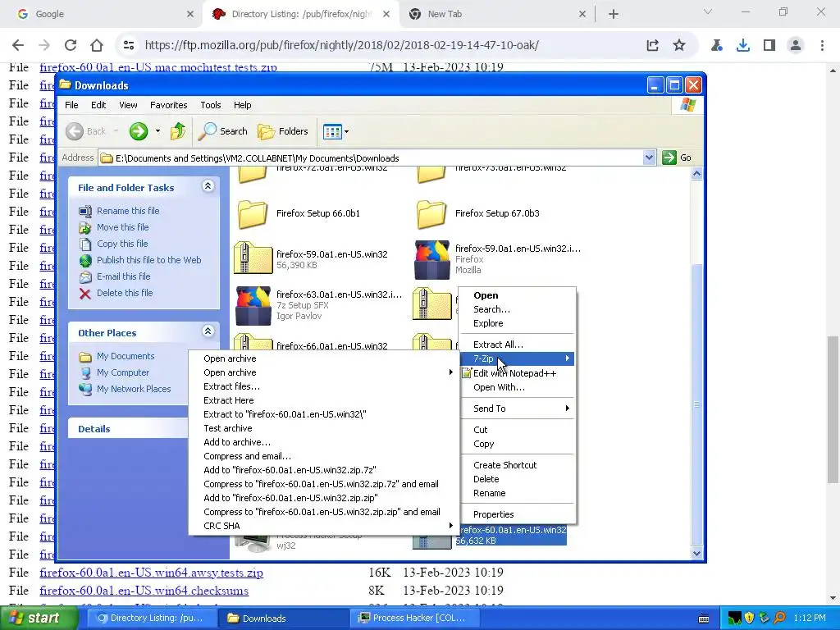Image resolution: width=840 pixels, height=630 pixels.
Task: Open Chrome side panel icon
Action: [x=769, y=45]
